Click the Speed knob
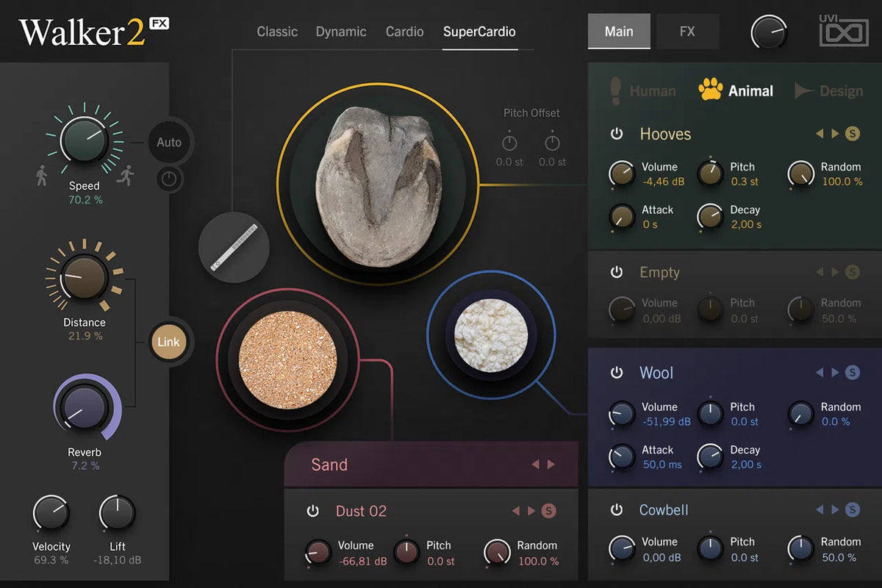Viewport: 882px width, 588px height. [84, 139]
